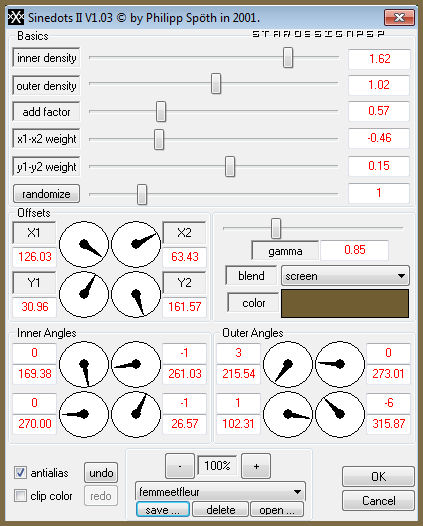423x526 pixels.
Task: Click the X2 offset angle dial
Action: pyautogui.click(x=136, y=244)
